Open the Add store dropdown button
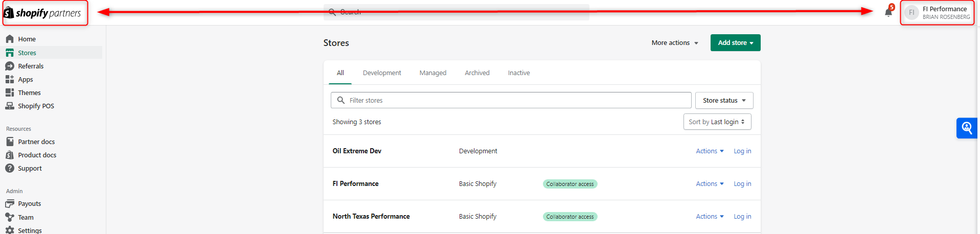 click(x=735, y=43)
